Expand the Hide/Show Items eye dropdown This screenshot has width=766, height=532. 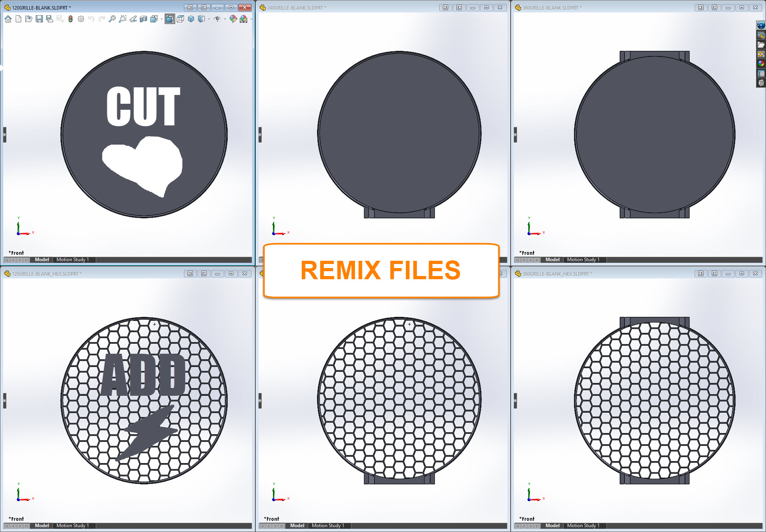[225, 19]
